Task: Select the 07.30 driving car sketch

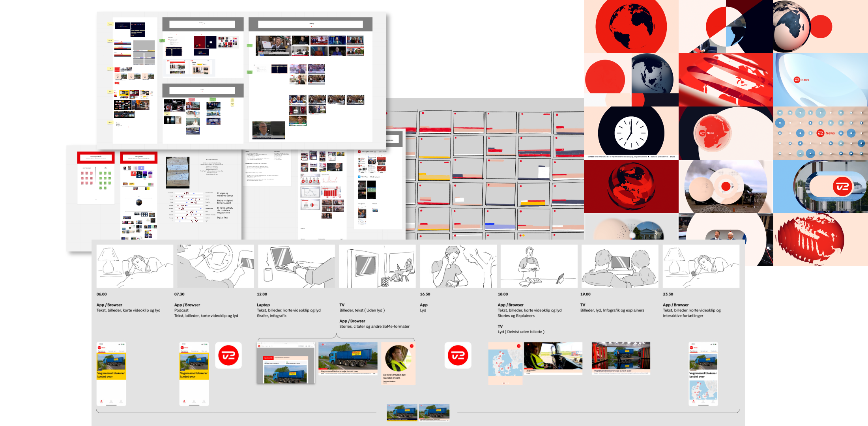Action: tap(215, 266)
